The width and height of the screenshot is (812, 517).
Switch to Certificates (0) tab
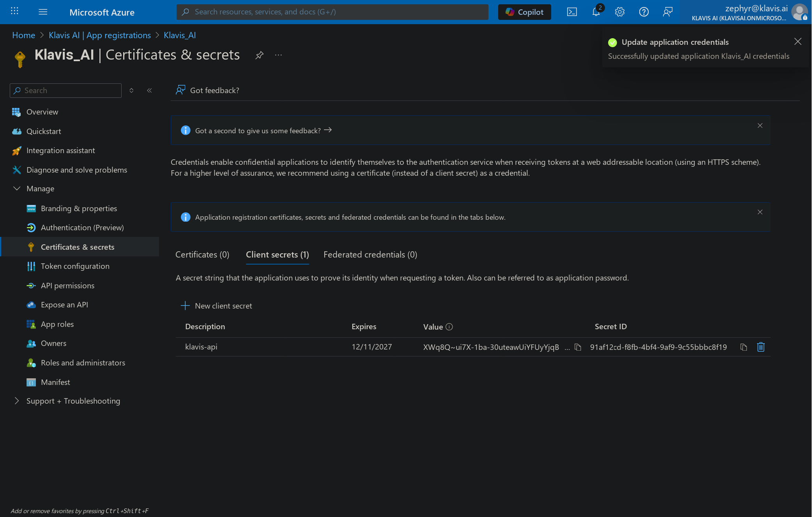[202, 255]
